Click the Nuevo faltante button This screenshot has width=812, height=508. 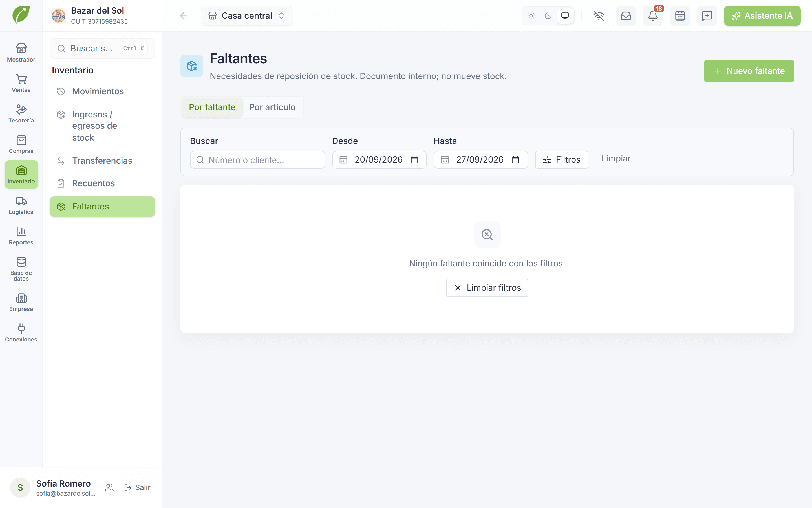coord(749,71)
